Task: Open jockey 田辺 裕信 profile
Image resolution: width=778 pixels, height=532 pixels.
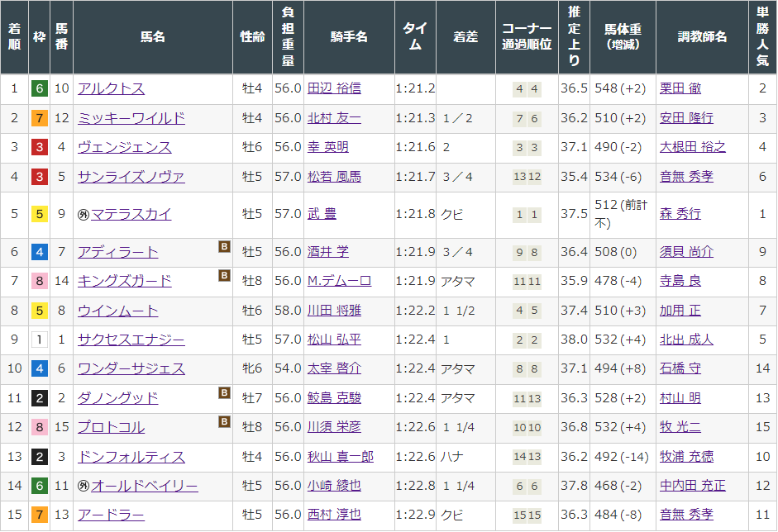Action: tap(334, 88)
